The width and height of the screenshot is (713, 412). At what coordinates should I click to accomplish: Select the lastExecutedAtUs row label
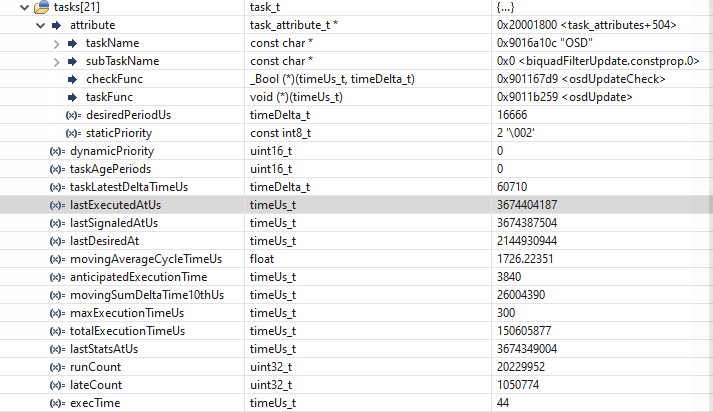[115, 205]
